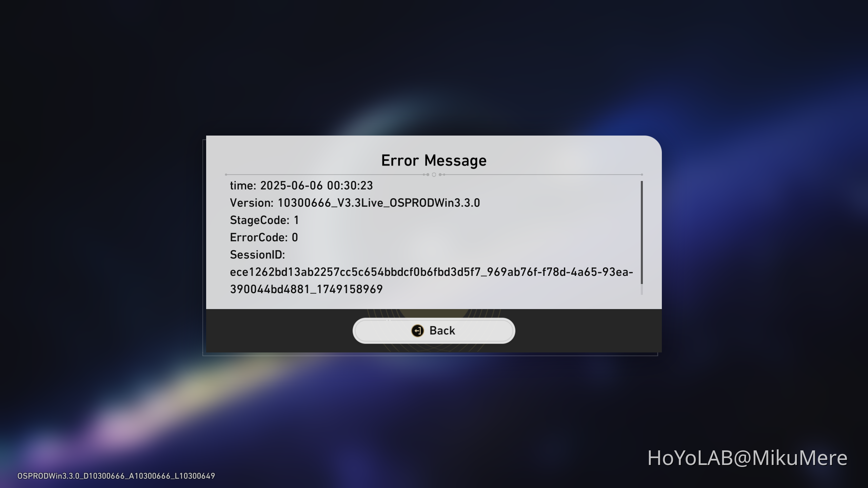Image resolution: width=868 pixels, height=488 pixels.
Task: Click the Version 10300666_V3.3Live string
Action: point(379,203)
